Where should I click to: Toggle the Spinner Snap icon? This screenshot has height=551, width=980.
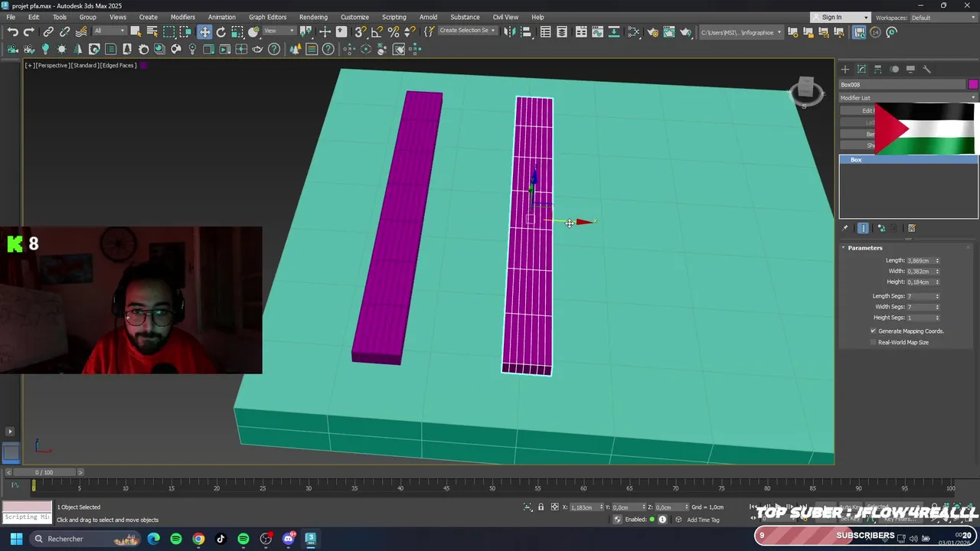tap(410, 31)
